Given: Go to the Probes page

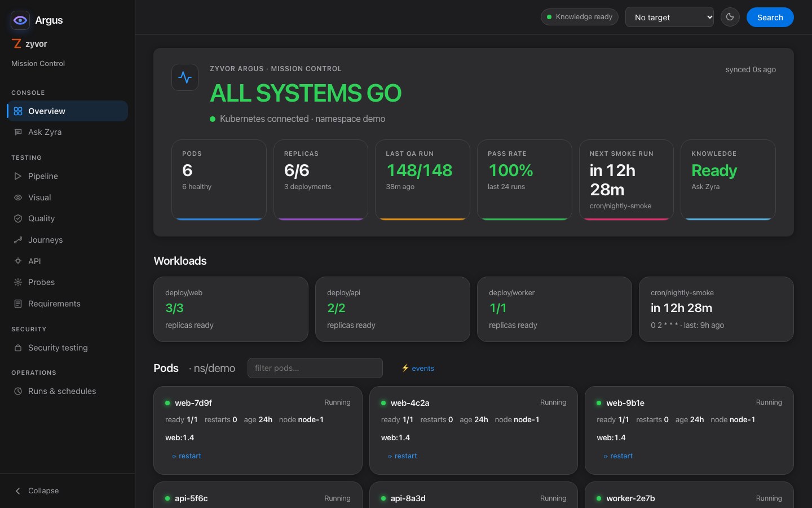Looking at the screenshot, I should (x=68, y=282).
